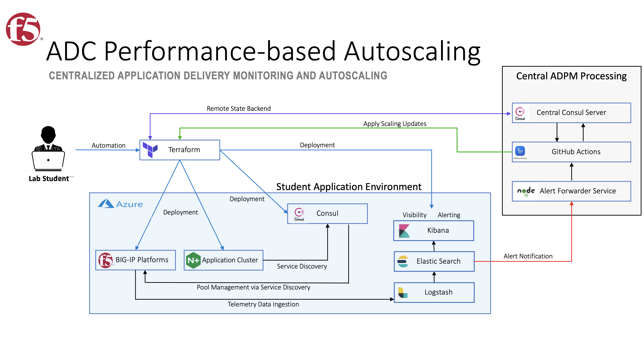Image resolution: width=644 pixels, height=339 pixels.
Task: Click the student environment Consul box
Action: point(327,213)
